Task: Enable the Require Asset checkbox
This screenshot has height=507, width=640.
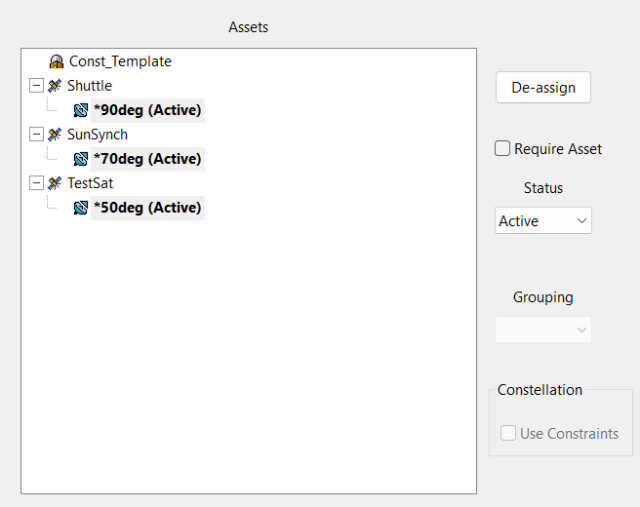Action: pyautogui.click(x=503, y=149)
